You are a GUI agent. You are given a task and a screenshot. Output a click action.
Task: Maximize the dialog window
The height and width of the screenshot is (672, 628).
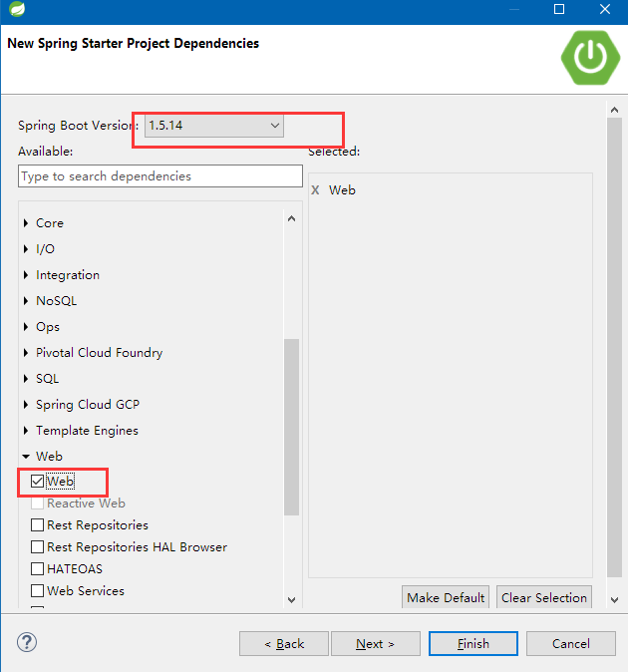point(558,9)
